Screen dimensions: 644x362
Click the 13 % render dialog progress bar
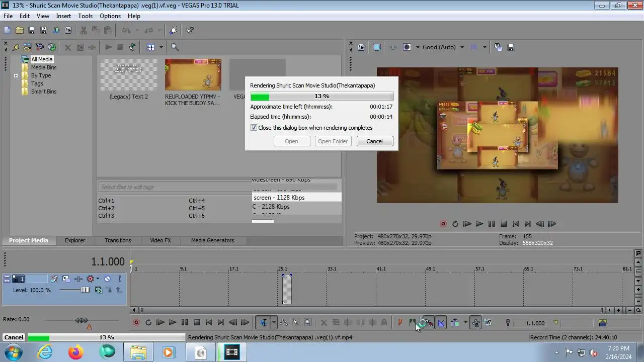(x=322, y=96)
